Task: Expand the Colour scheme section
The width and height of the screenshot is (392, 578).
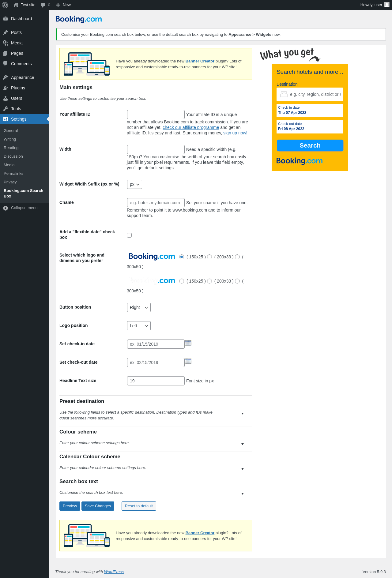Action: coord(243,444)
